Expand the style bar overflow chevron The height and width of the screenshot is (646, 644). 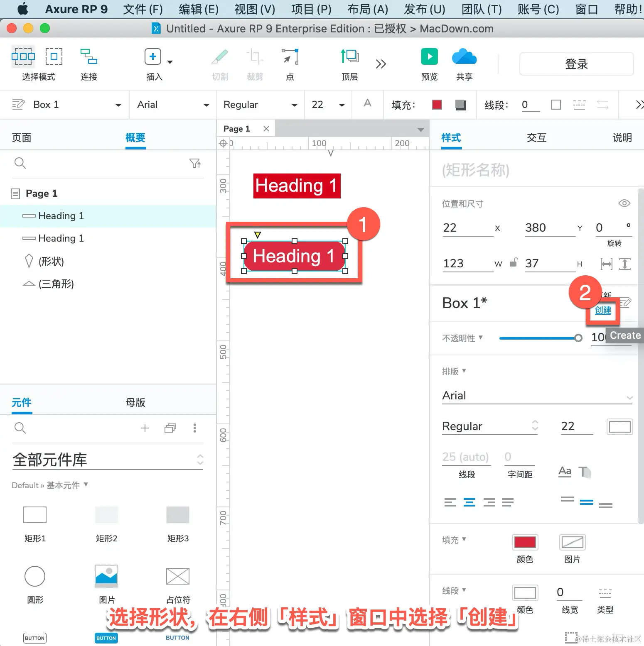point(639,105)
